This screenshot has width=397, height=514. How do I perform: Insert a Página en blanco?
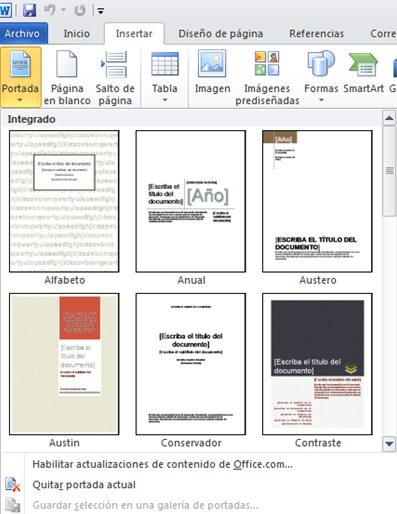[67, 78]
